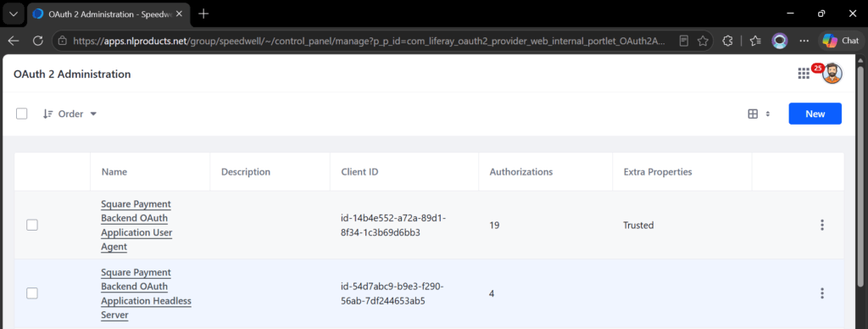Toggle the select all checkbox
Viewport: 868px width, 329px height.
tap(21, 114)
